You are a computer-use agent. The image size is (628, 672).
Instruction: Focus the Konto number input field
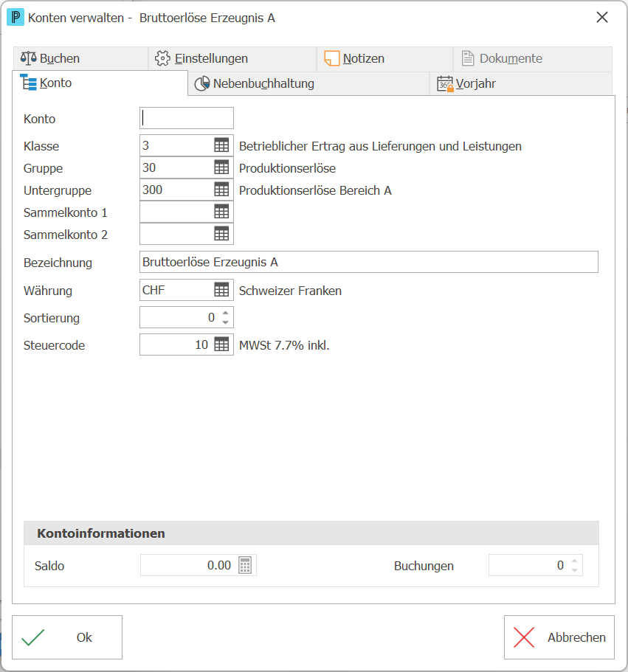[187, 118]
